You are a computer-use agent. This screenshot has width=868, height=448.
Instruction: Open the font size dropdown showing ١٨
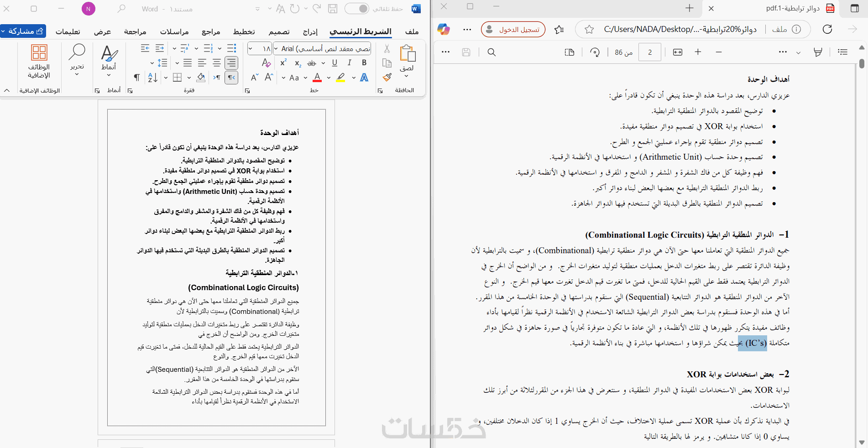pyautogui.click(x=251, y=48)
